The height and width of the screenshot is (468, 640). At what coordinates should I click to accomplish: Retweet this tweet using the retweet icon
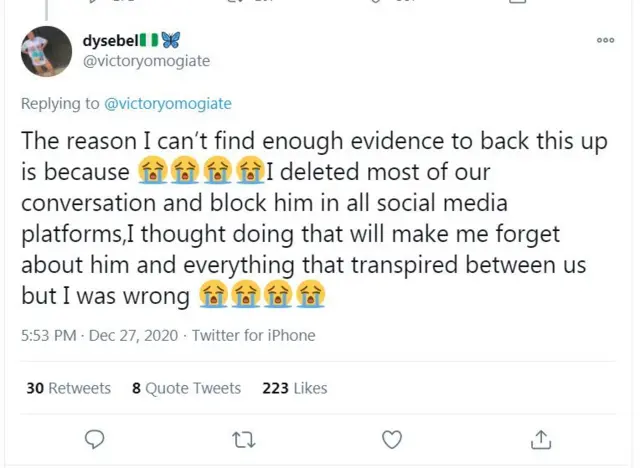point(243,438)
